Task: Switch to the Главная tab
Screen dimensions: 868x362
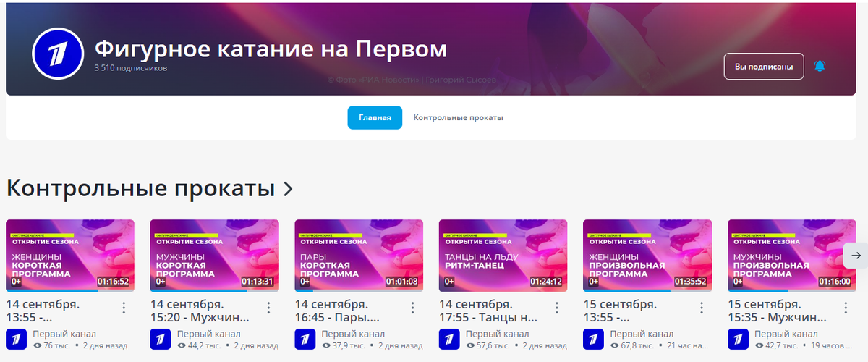Action: point(375,117)
